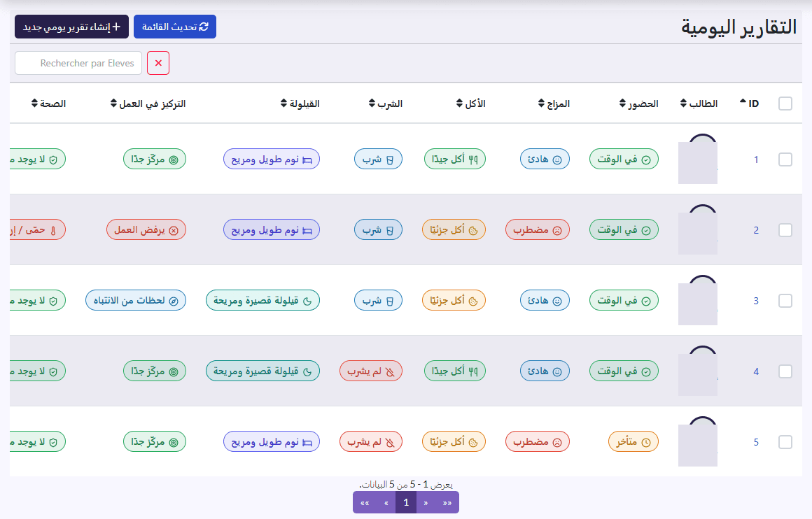Check the checkbox for row ID 1

pos(785,159)
